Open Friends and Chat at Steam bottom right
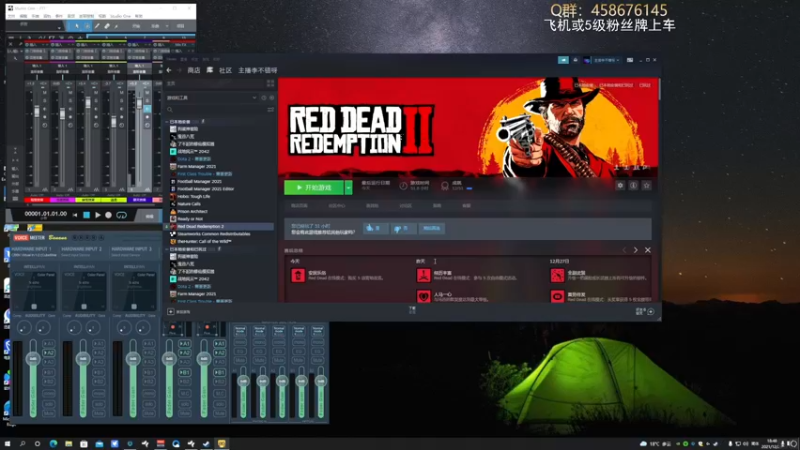This screenshot has width=800, height=450. click(645, 311)
